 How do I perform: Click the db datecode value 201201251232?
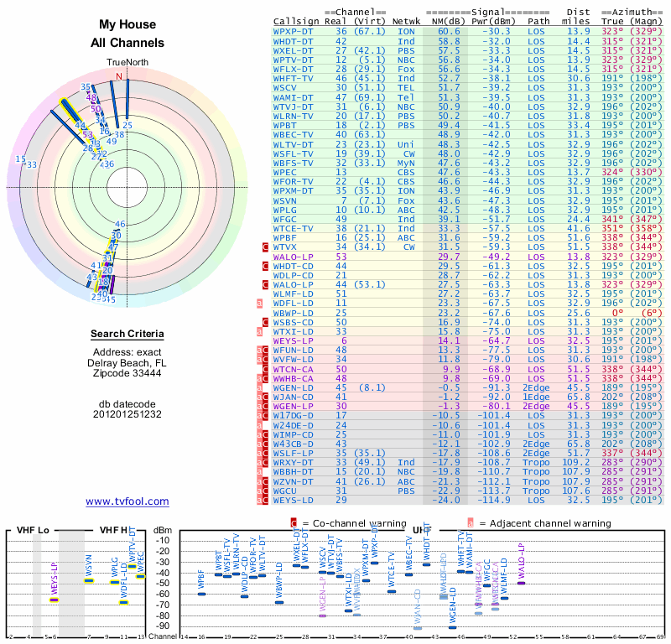click(x=127, y=414)
